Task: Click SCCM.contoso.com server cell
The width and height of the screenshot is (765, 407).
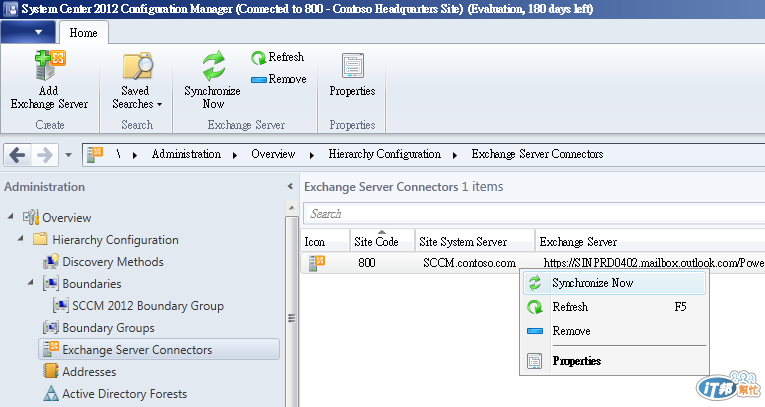Action: pos(469,263)
